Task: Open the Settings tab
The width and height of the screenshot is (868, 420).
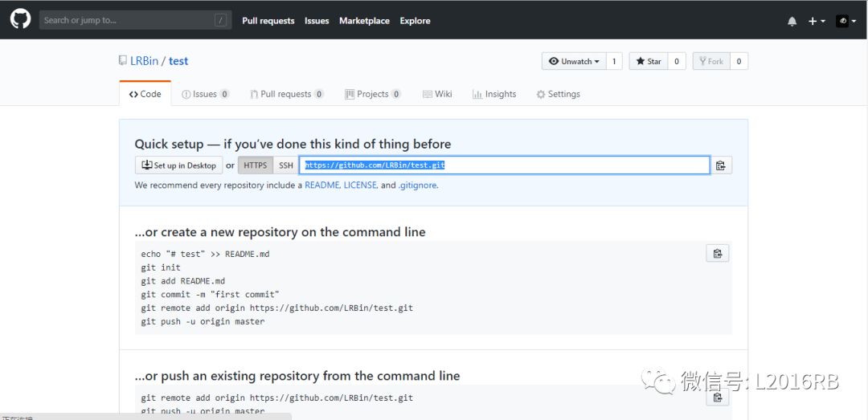Action: tap(558, 94)
